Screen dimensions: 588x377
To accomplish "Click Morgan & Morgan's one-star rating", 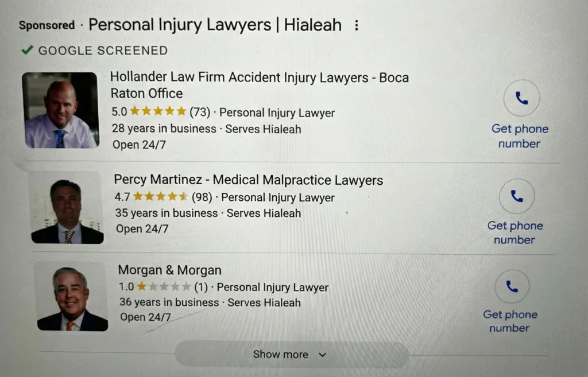I will pos(163,287).
